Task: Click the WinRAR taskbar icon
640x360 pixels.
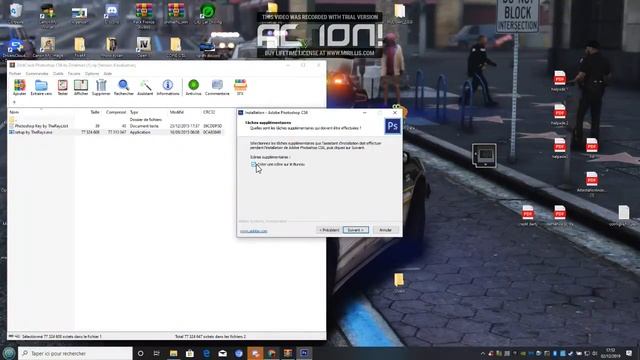Action: [288, 353]
